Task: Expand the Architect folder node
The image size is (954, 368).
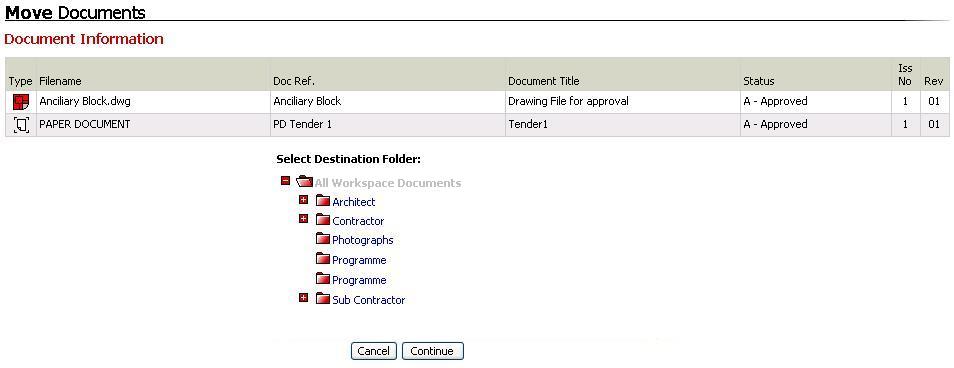Action: [304, 200]
